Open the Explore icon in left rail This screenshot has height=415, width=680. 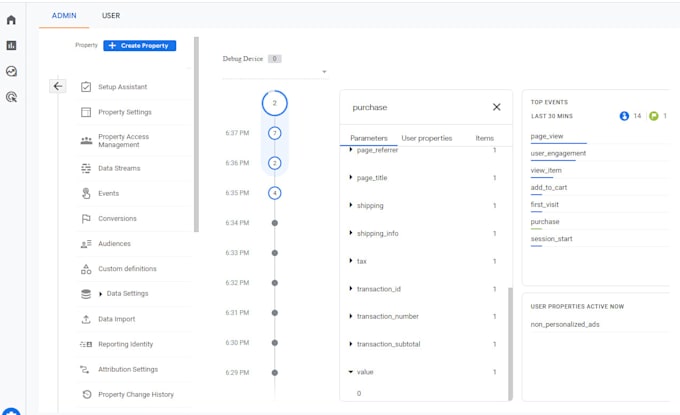(x=11, y=71)
